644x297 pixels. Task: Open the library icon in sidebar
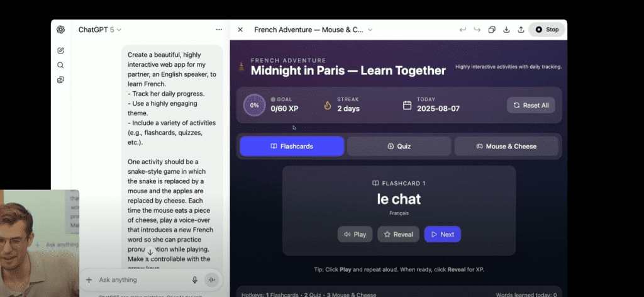coord(61,80)
